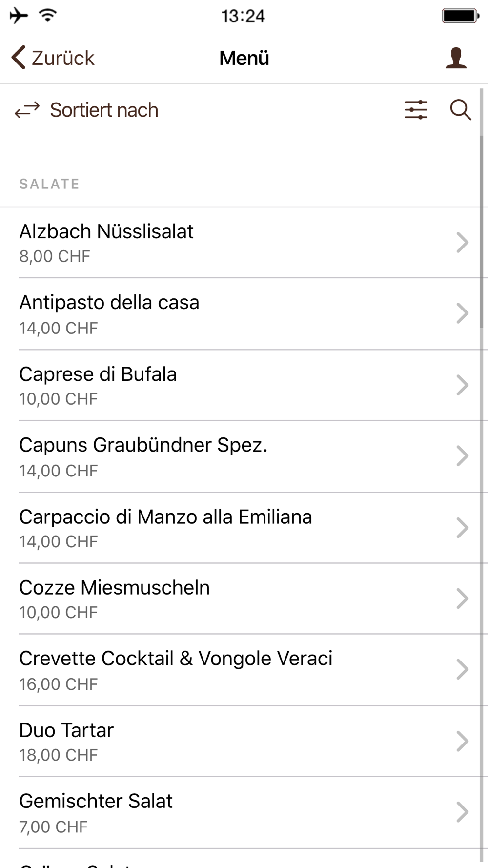This screenshot has height=868, width=488.
Task: Expand Antipasto della casa chevron
Action: point(462,313)
